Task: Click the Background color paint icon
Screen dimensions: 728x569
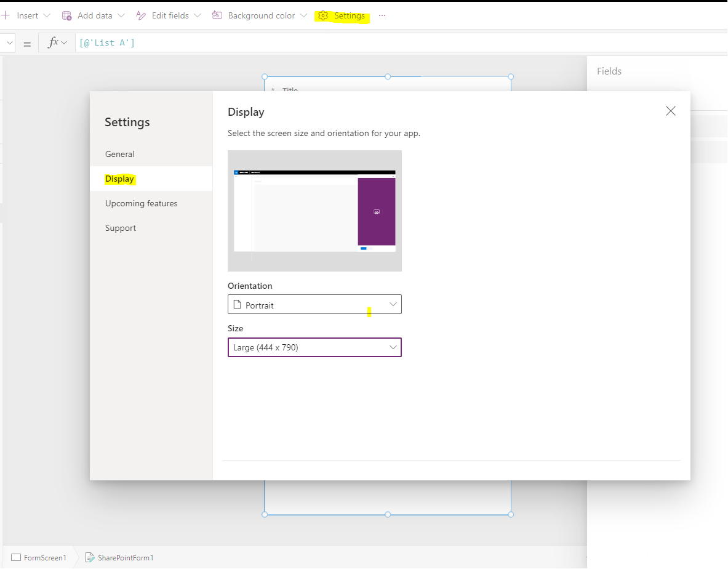Action: coord(217,15)
